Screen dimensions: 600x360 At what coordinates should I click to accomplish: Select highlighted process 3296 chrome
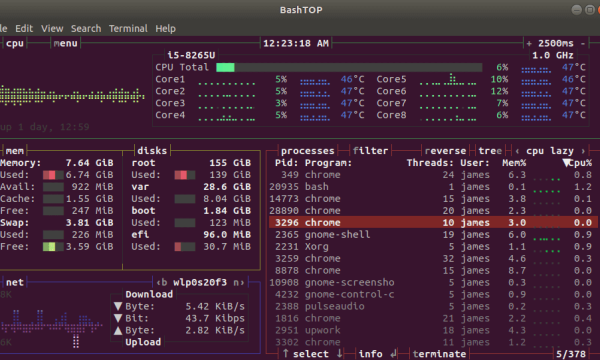click(433, 222)
